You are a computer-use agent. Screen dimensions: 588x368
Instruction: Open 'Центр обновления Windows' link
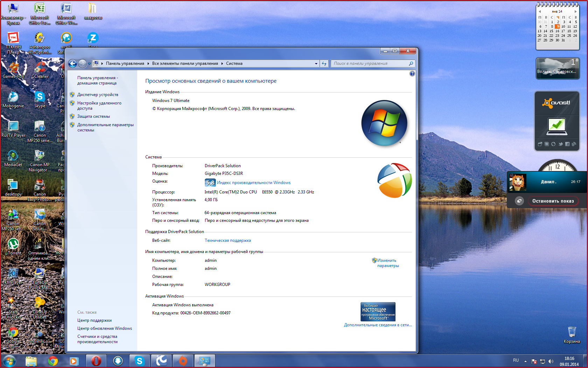[x=105, y=328]
